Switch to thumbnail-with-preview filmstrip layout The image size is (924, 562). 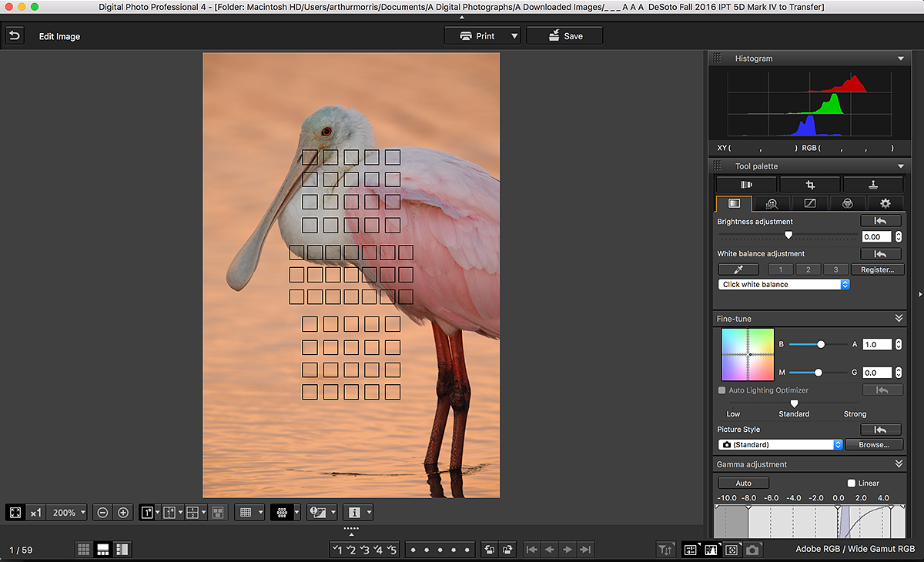102,549
